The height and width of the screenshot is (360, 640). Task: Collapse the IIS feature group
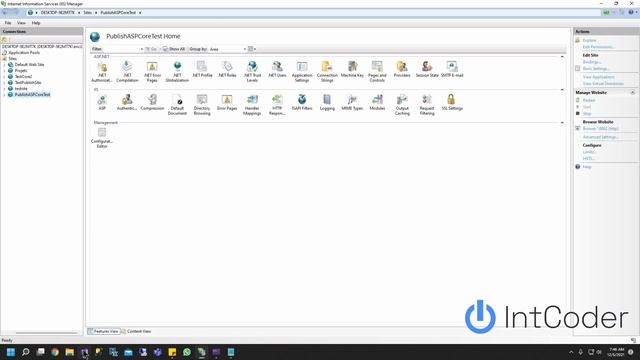(562, 89)
